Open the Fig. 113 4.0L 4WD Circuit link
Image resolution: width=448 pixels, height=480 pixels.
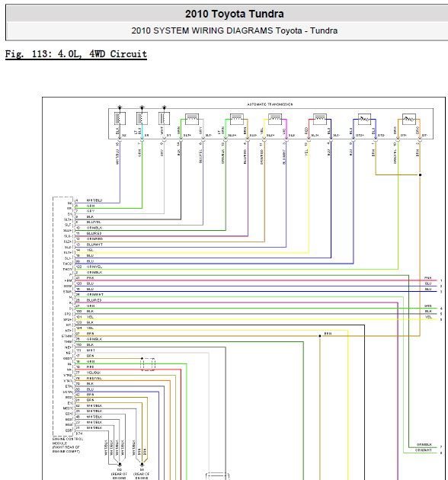tap(76, 54)
